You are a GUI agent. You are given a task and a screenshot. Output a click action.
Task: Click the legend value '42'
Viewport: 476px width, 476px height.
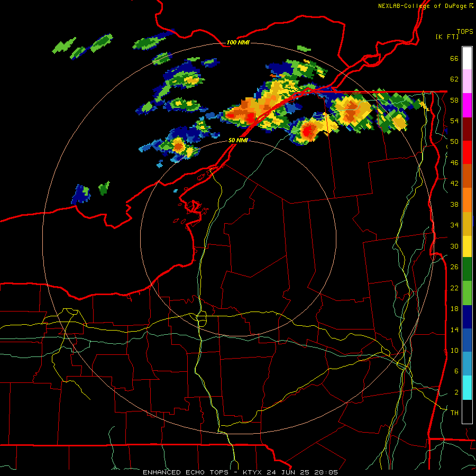[x=454, y=184]
